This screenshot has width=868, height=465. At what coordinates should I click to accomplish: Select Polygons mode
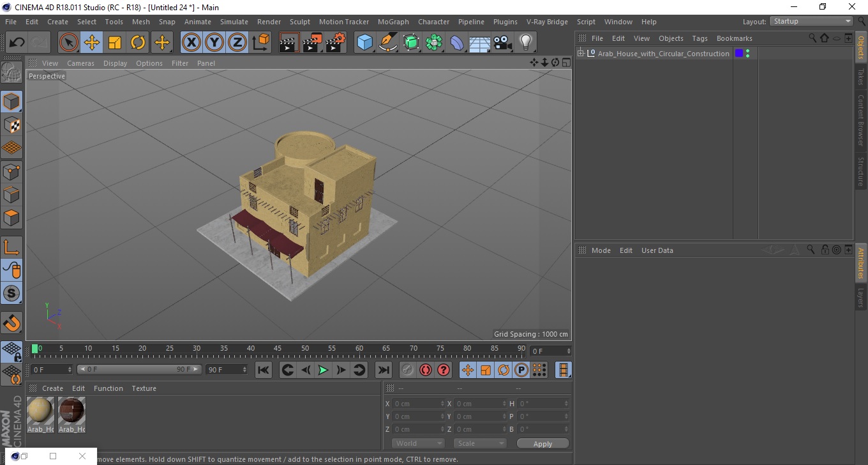pyautogui.click(x=11, y=217)
